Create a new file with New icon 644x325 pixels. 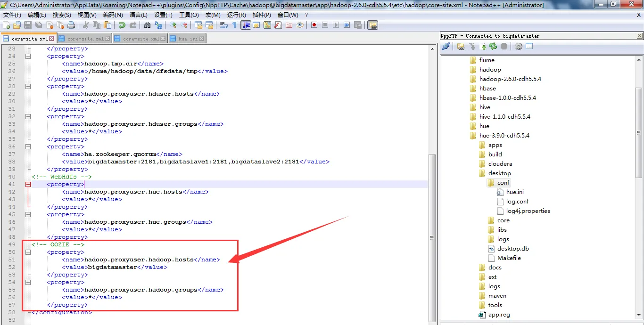coord(7,25)
